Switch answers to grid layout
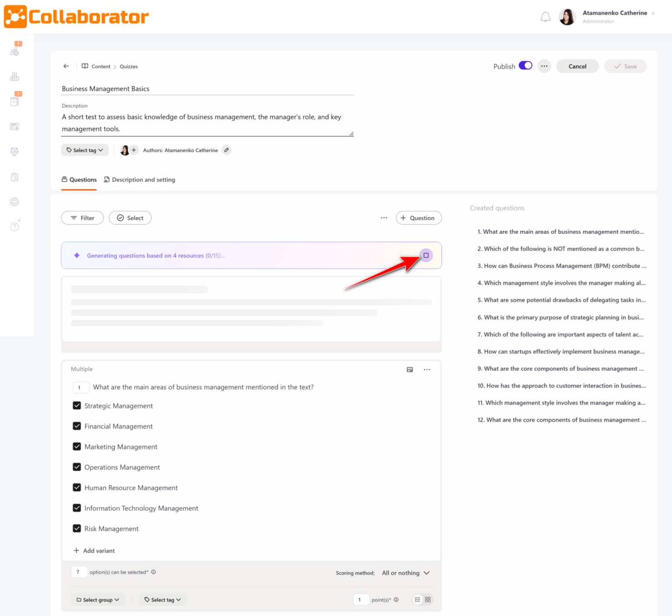This screenshot has width=672, height=616. [428, 600]
